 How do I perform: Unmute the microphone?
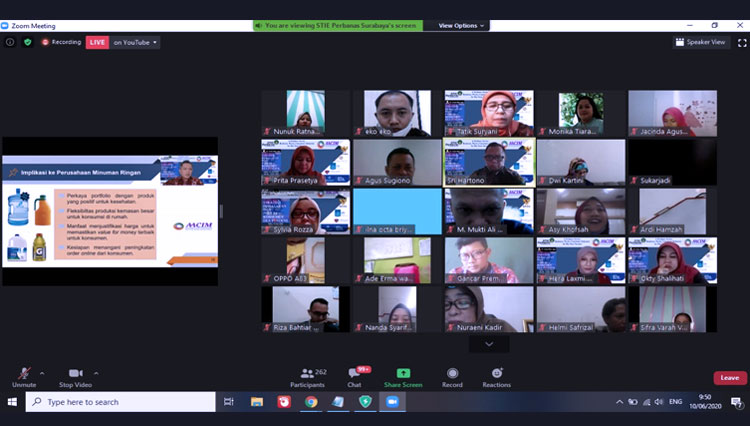coord(23,376)
